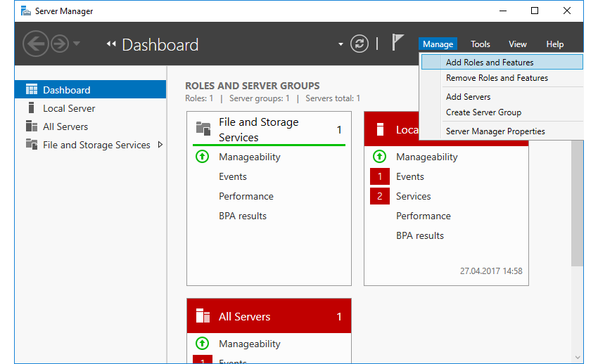
Task: Click the Local Server tile header icon
Action: point(380,129)
